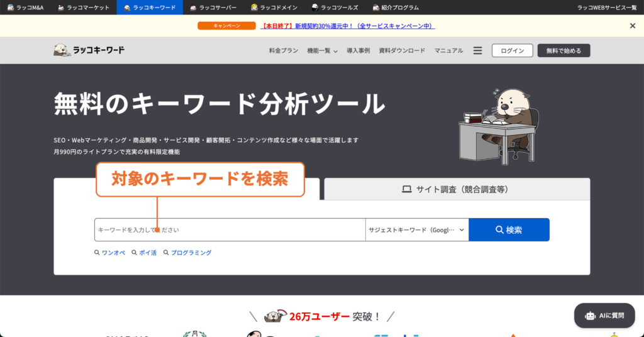Viewport: 644px width, 337px height.
Task: Click the magnifier icon beside ポイ活
Action: pyautogui.click(x=134, y=253)
